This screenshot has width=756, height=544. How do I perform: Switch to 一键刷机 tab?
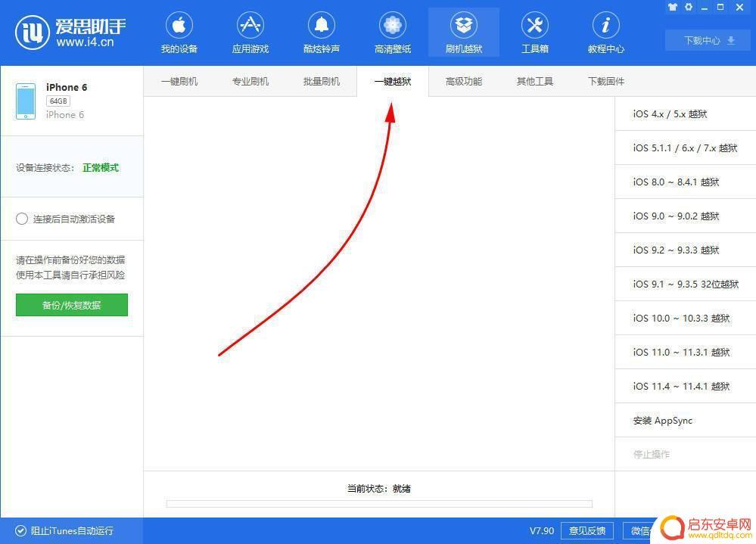[x=179, y=82]
